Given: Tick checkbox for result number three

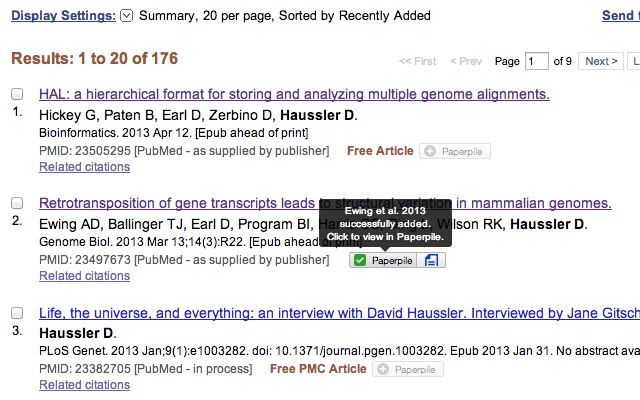Looking at the screenshot, I should point(17,312).
